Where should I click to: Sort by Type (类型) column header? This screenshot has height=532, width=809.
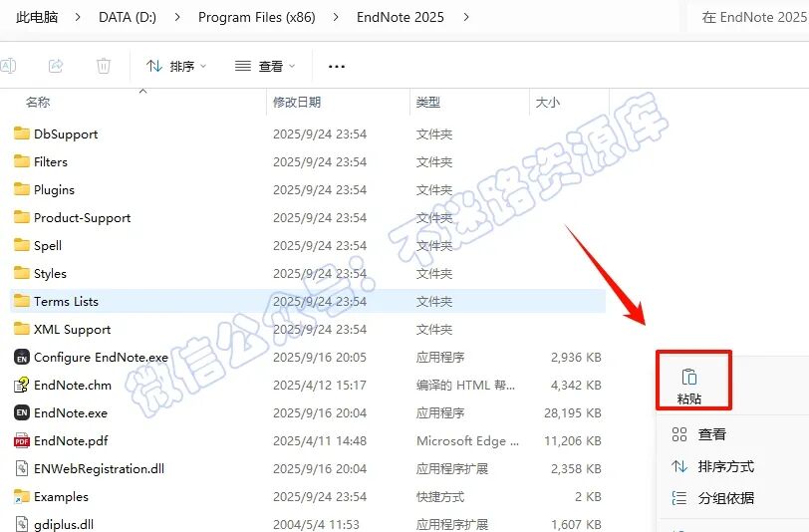(428, 103)
